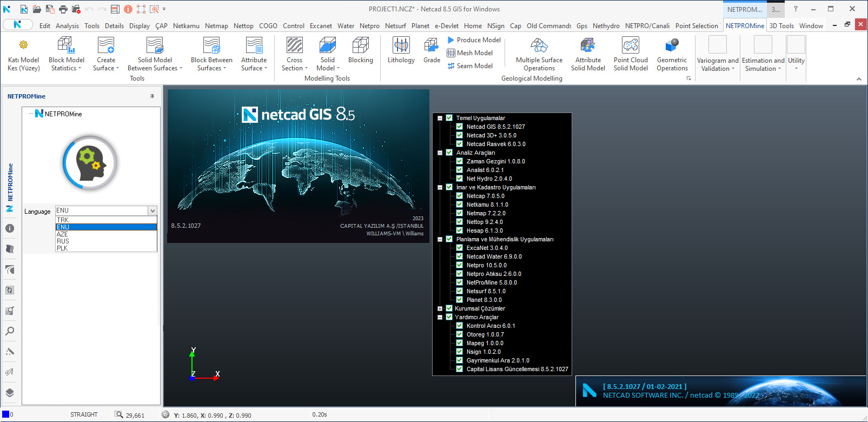This screenshot has width=868, height=422.
Task: Click the Katı Model Kes (Yüzey) tool
Action: tap(23, 54)
